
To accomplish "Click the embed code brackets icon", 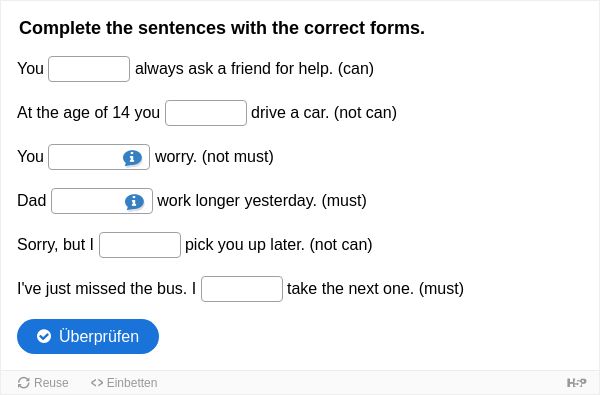I will pos(97,382).
